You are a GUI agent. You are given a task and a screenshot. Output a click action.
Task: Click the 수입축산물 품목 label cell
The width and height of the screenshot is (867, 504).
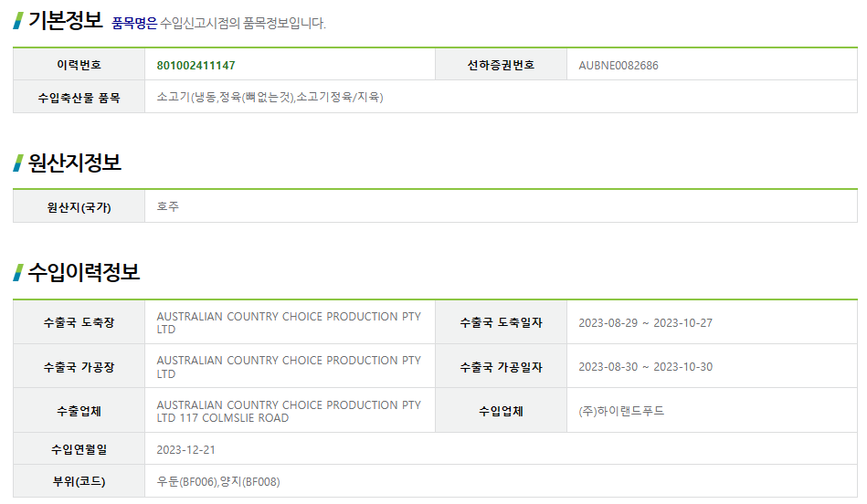click(79, 97)
